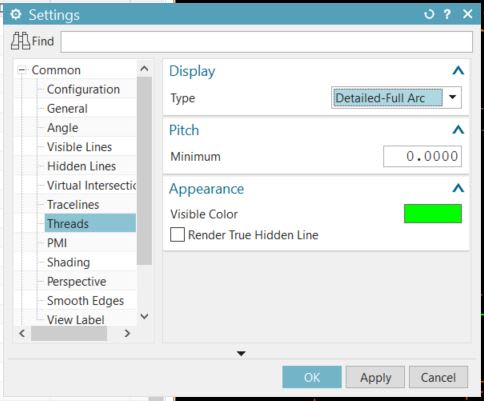
Task: Open the Angle settings page
Action: [x=63, y=128]
